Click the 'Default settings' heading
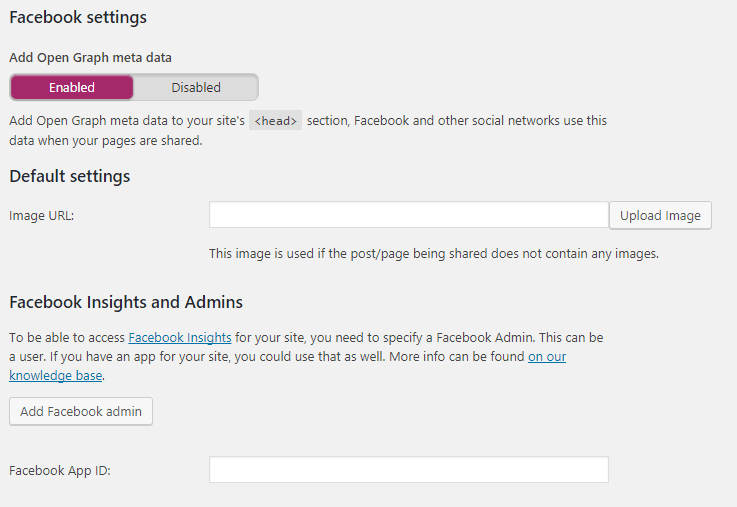The height and width of the screenshot is (507, 737). [x=70, y=177]
